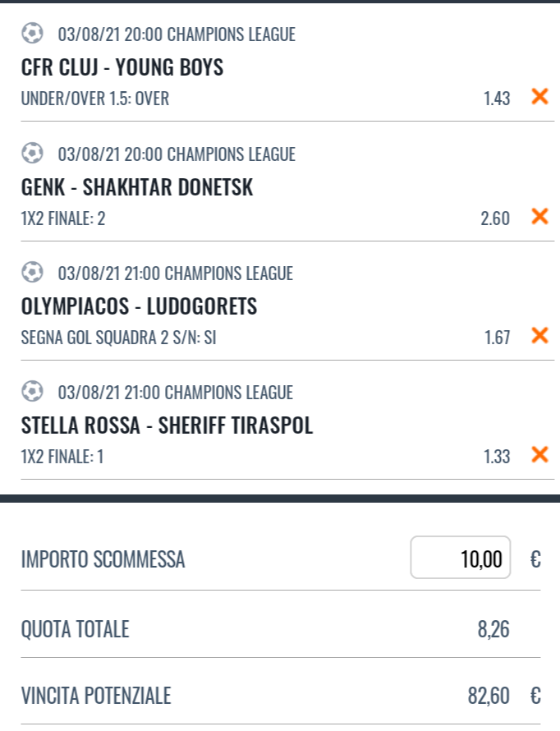The image size is (560, 731).
Task: Select the 2.60 odds value
Action: [495, 218]
